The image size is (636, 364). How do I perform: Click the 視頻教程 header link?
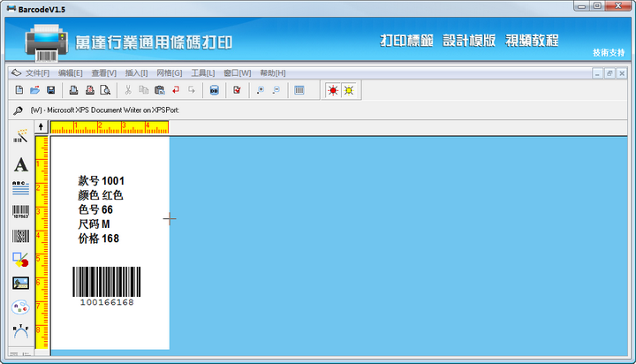click(x=532, y=41)
